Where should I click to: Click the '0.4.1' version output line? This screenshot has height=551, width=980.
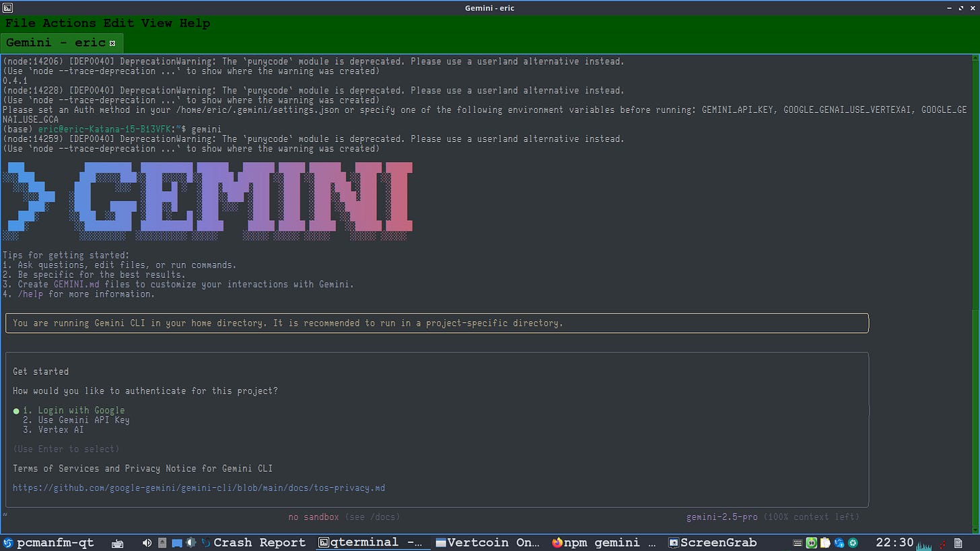tap(15, 81)
